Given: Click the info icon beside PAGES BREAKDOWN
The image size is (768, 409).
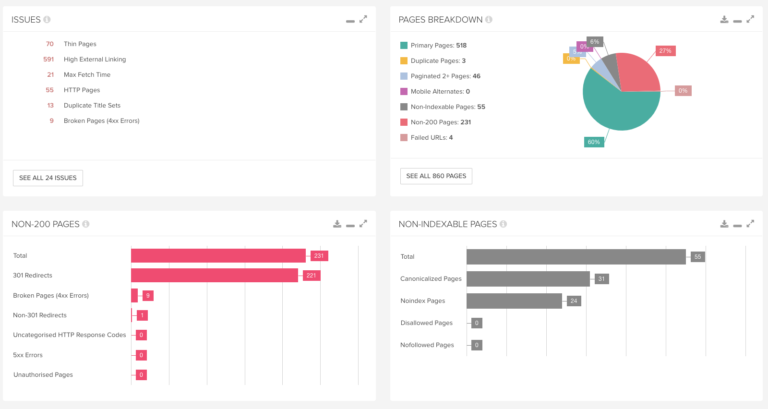Looking at the screenshot, I should (x=488, y=20).
